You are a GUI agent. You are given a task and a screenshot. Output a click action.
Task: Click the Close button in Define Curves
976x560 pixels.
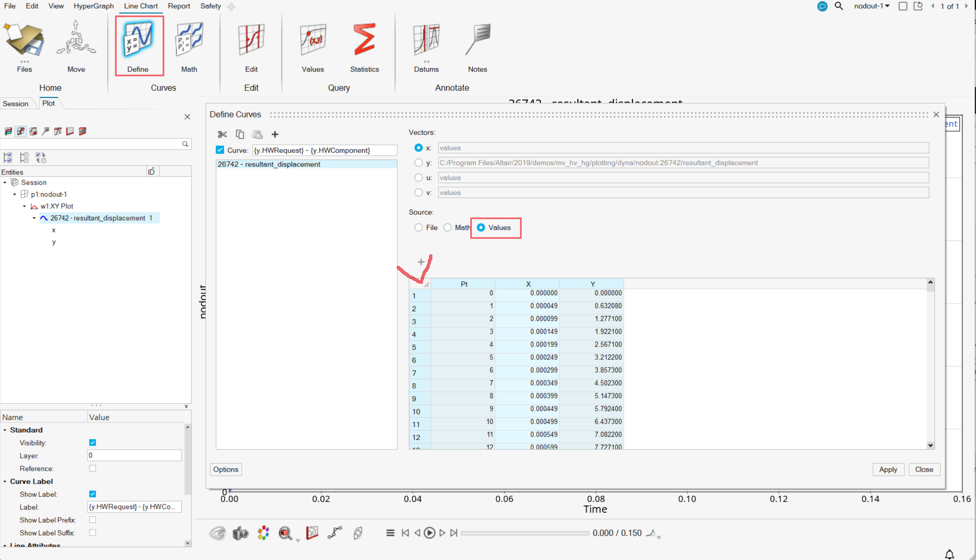924,470
